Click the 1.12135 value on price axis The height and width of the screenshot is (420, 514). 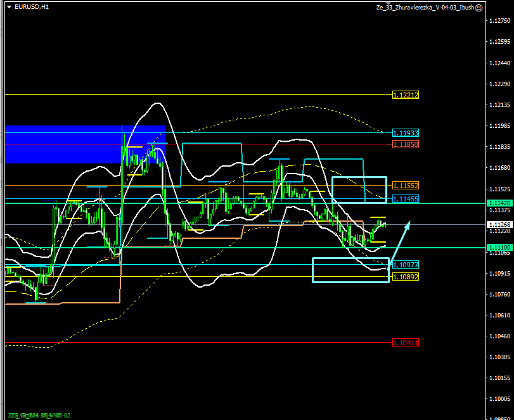click(x=500, y=105)
